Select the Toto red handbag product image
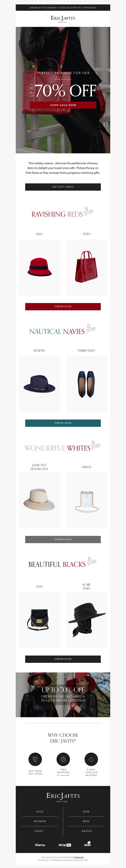This screenshot has height=868, width=126. [x=86, y=267]
